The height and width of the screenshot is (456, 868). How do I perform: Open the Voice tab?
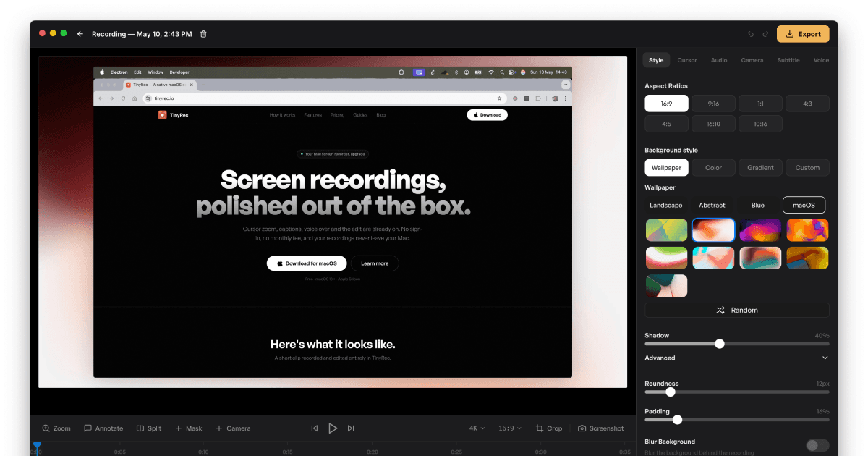tap(822, 60)
